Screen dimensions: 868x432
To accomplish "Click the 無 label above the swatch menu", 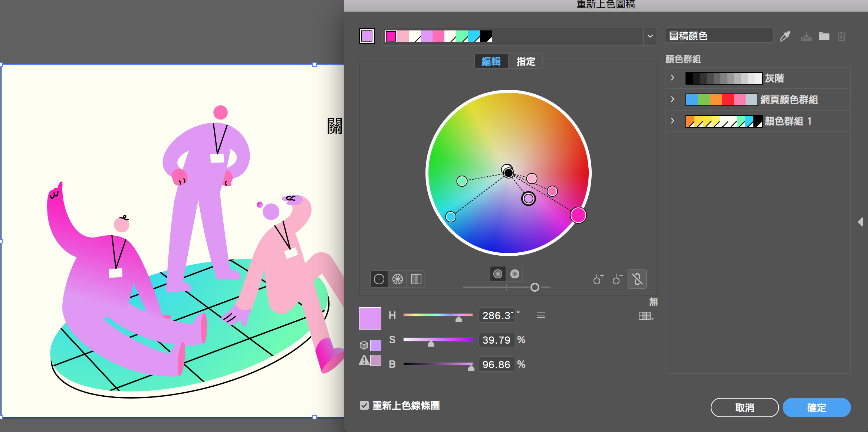I will click(x=653, y=302).
